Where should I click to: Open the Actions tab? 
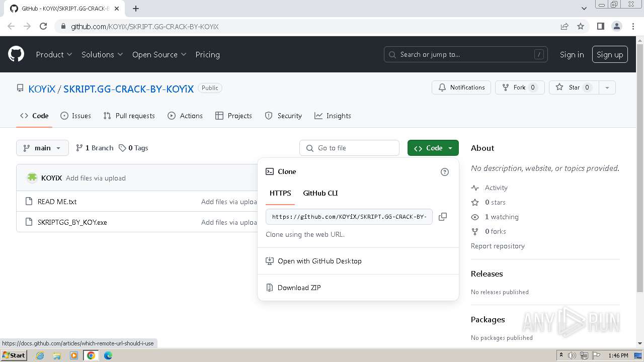click(185, 116)
